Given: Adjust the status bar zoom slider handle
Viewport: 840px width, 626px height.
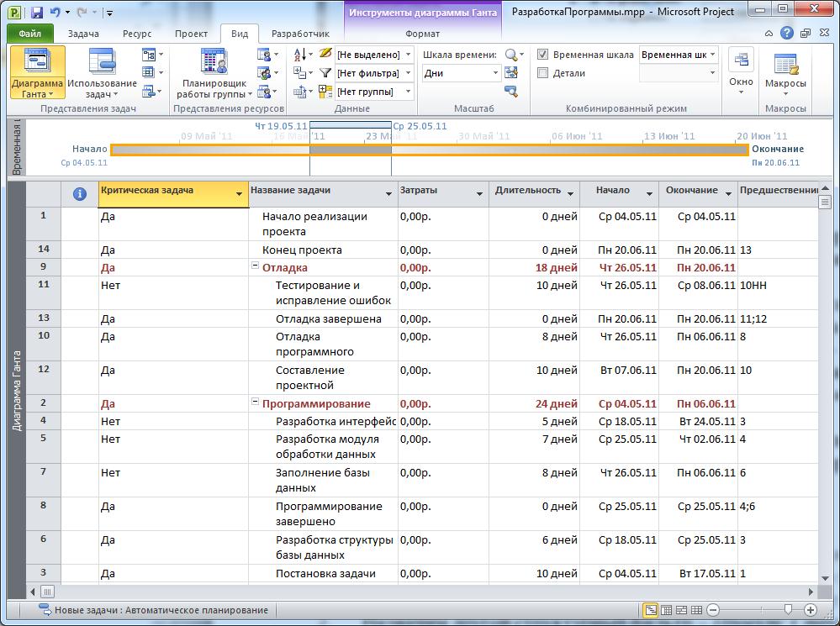Looking at the screenshot, I should click(x=788, y=609).
